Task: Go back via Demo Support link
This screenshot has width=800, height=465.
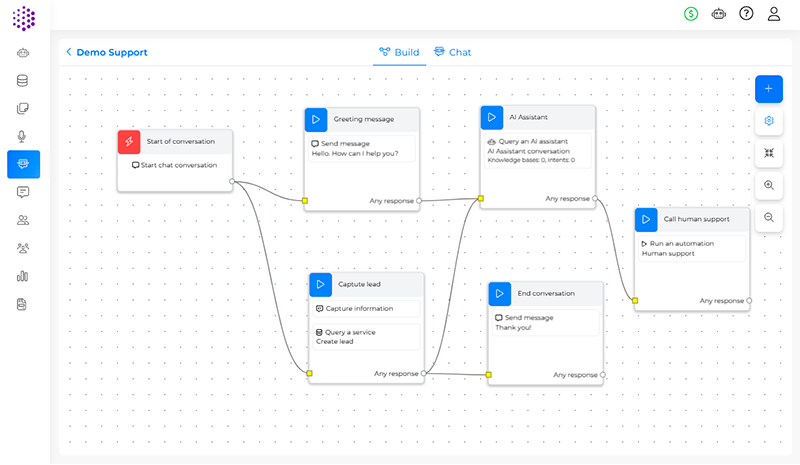Action: point(106,52)
